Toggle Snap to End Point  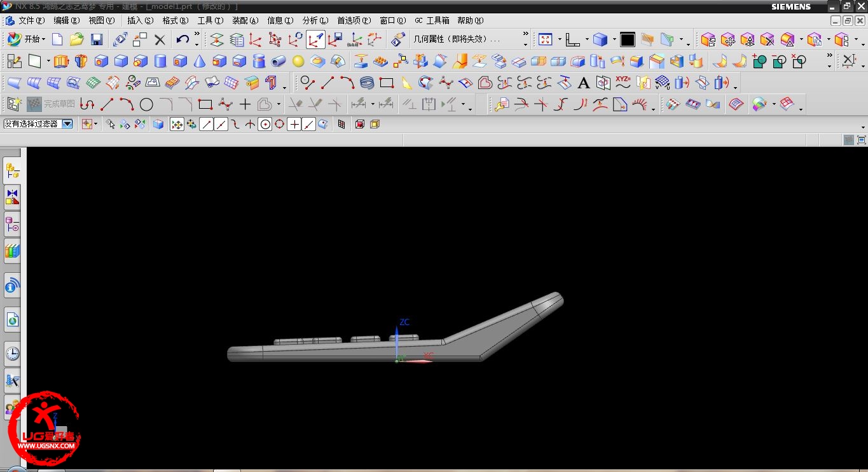tap(206, 124)
